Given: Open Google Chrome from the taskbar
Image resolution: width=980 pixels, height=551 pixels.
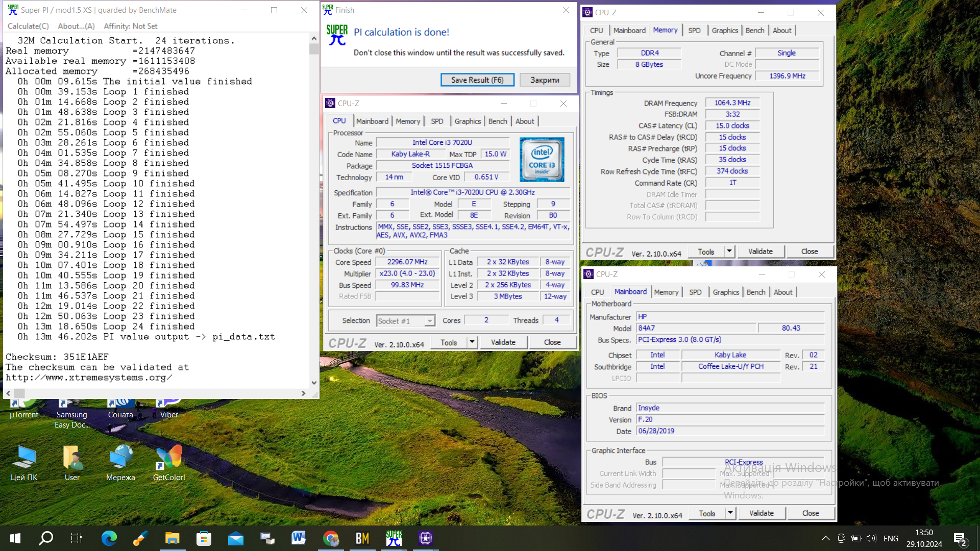Looking at the screenshot, I should 330,538.
